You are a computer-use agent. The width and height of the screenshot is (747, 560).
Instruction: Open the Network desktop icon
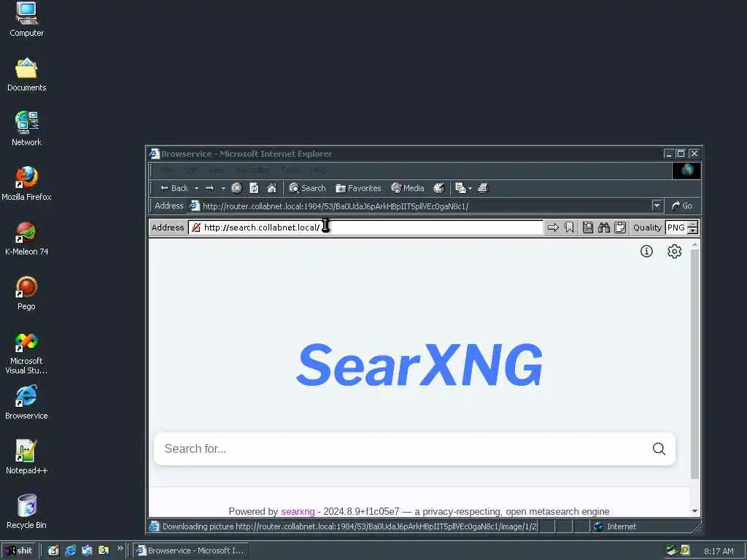27,129
